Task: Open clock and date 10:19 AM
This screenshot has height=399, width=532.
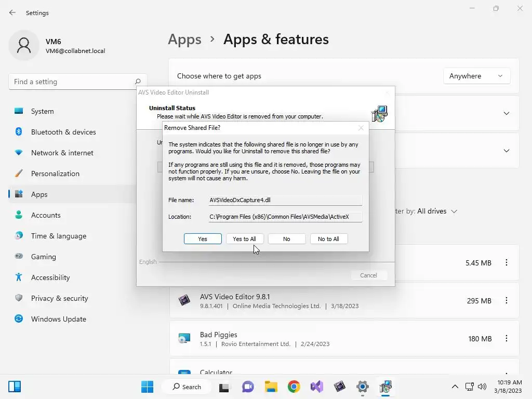Action: coord(508,387)
